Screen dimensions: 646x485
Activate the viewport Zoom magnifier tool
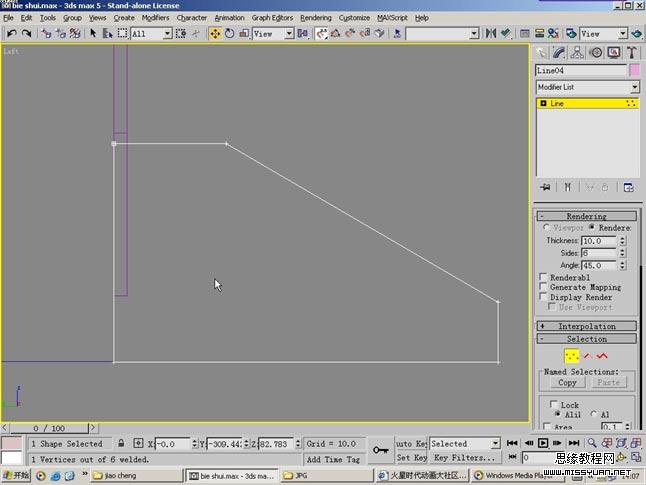pos(592,443)
